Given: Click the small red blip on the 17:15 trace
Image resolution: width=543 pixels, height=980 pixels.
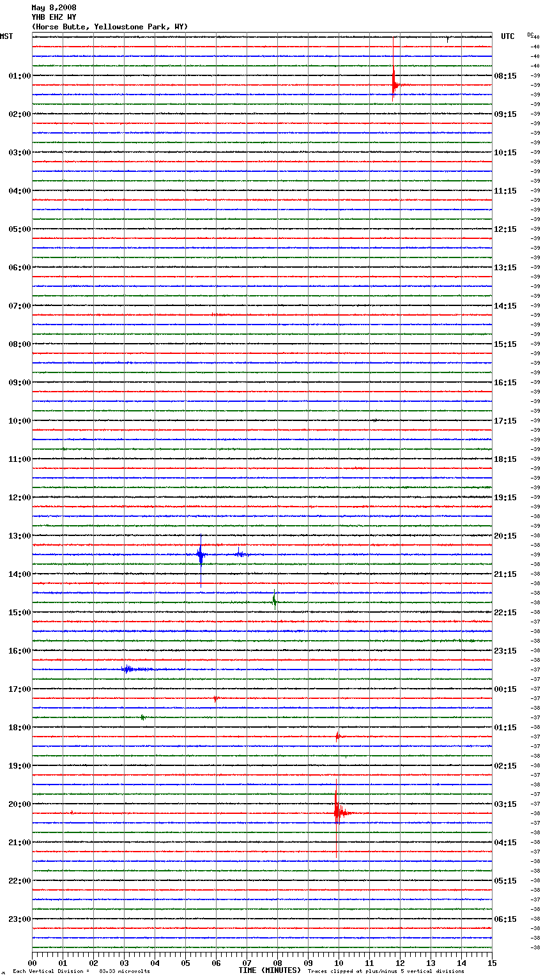Looking at the screenshot, I should [216, 698].
